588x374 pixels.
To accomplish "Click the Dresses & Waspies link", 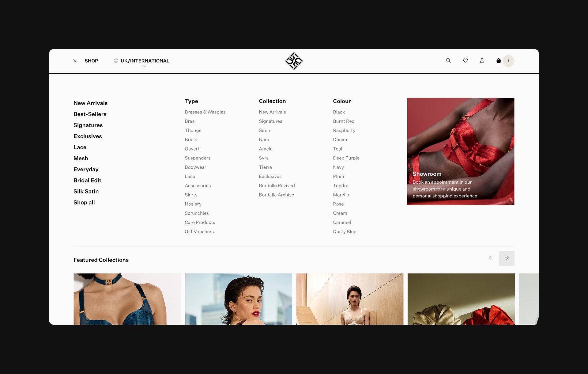I will tap(205, 112).
